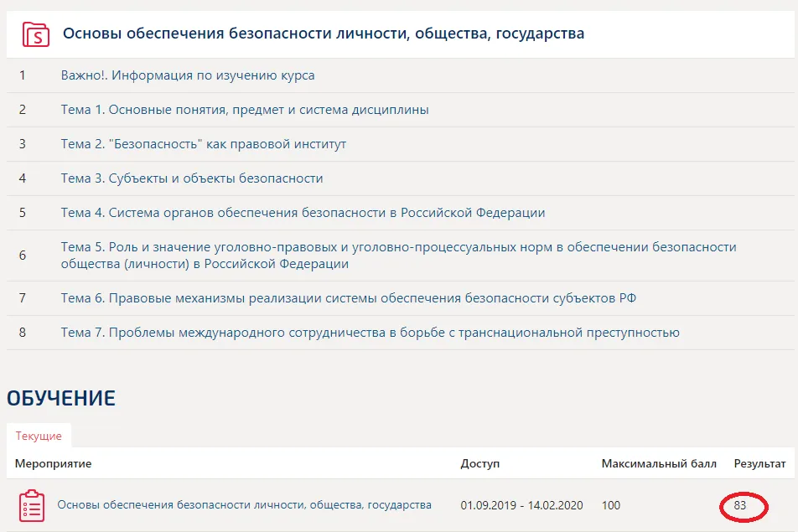Click the red course folder icon
Viewport: 798px width, 532px height.
(x=35, y=34)
